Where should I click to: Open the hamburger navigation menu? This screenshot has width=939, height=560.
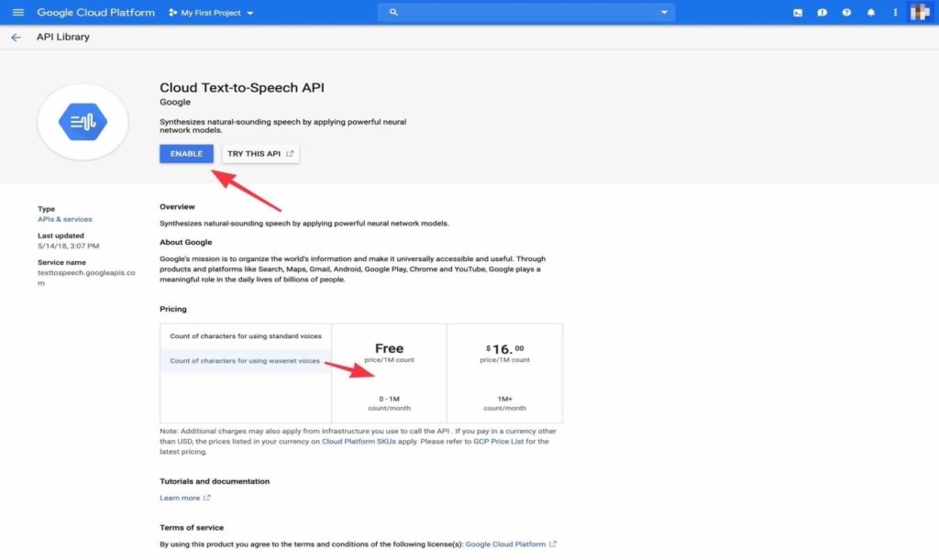[x=18, y=13]
